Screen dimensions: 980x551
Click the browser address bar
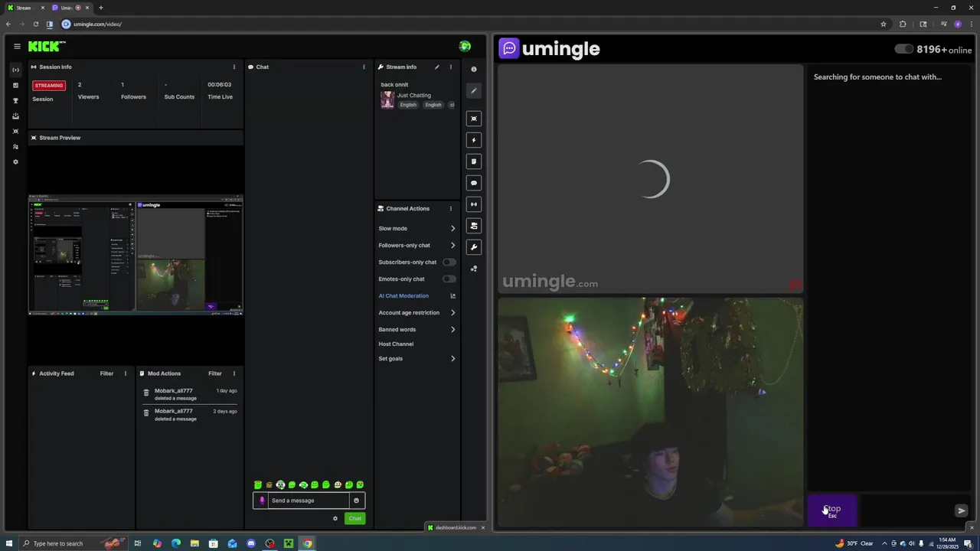coord(467,24)
